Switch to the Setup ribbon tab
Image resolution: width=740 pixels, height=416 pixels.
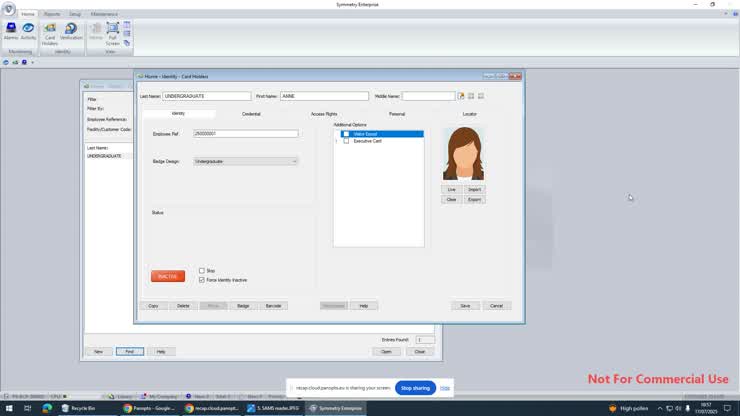tap(75, 14)
